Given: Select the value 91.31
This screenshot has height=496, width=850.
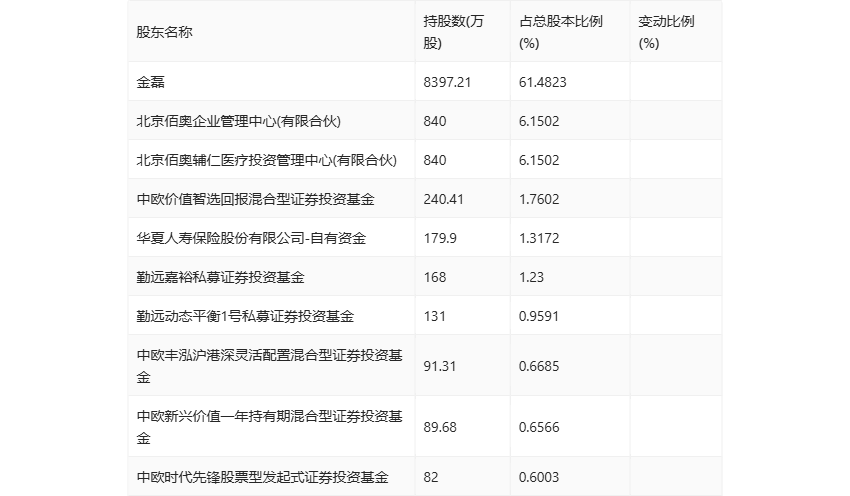Looking at the screenshot, I should (440, 366).
